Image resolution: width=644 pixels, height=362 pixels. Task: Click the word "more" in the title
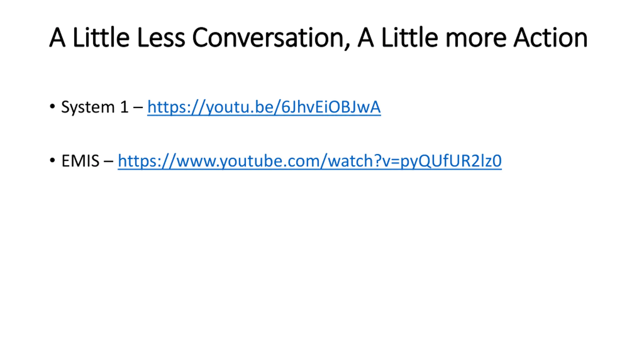click(476, 40)
